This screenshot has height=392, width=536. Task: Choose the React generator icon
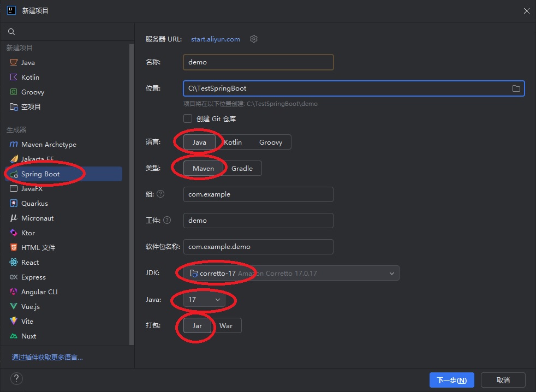coord(14,263)
